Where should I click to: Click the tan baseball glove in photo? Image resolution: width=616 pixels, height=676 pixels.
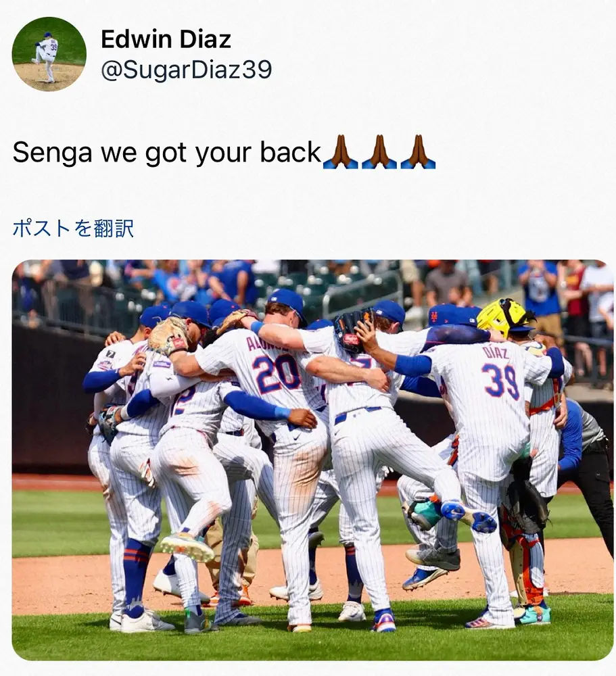pyautogui.click(x=169, y=335)
